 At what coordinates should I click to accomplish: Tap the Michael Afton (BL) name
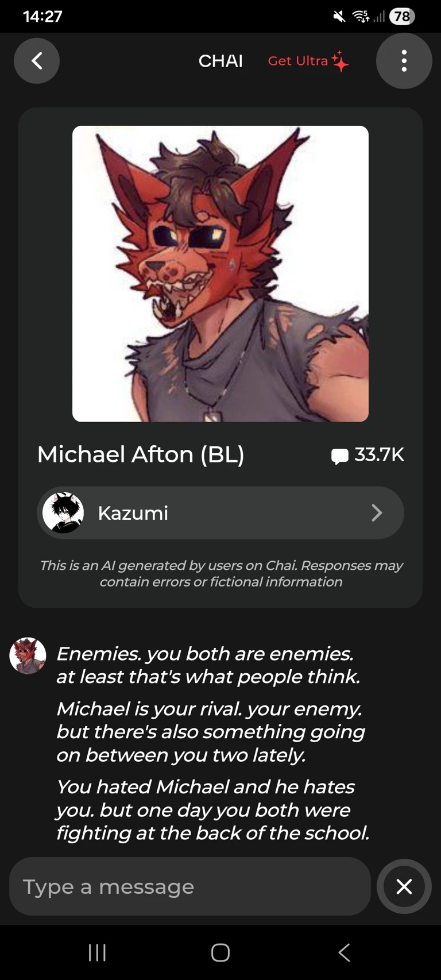(141, 454)
